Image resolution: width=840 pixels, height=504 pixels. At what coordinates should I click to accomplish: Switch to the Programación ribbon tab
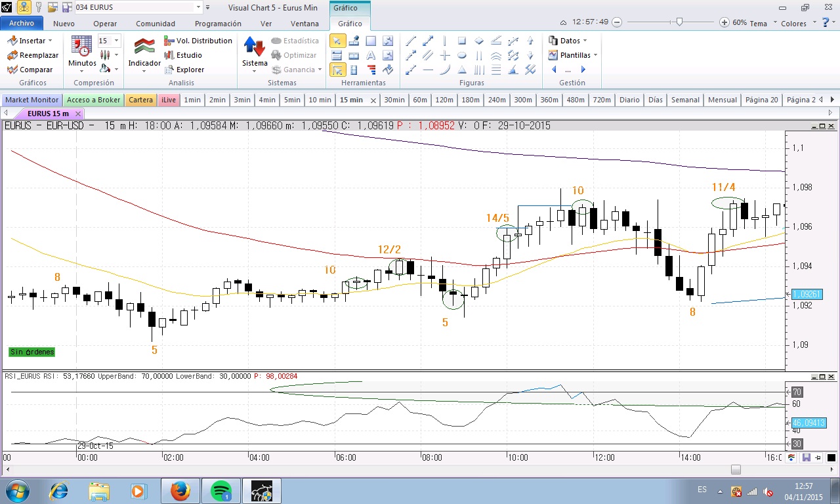tap(218, 24)
